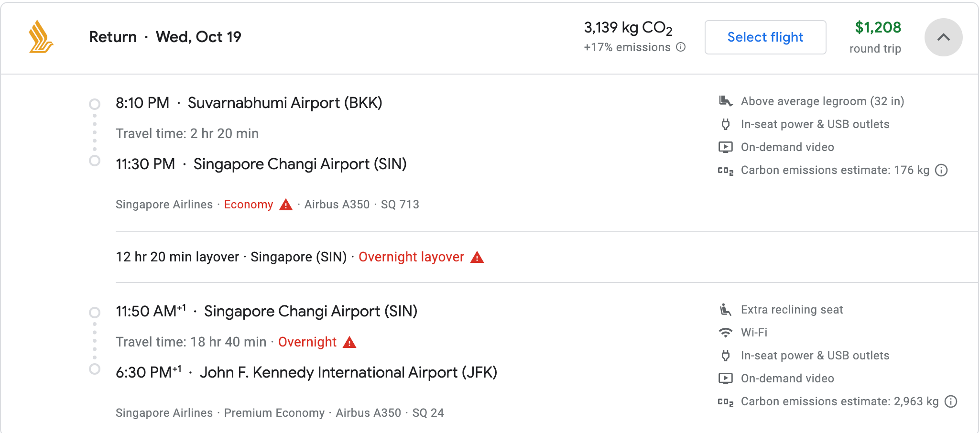The width and height of the screenshot is (980, 433).
Task: Click the legroom seat icon
Action: tap(725, 101)
